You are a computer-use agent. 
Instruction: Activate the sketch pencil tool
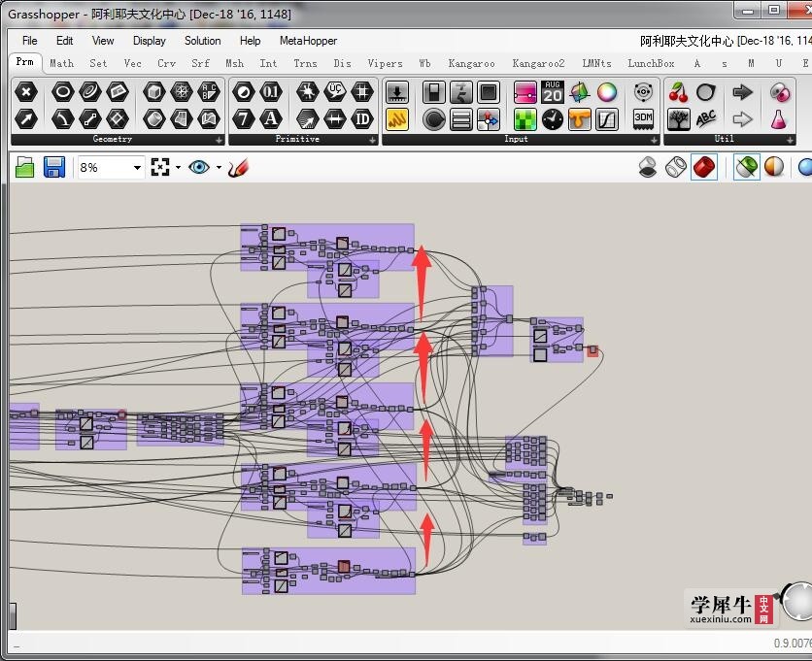238,167
